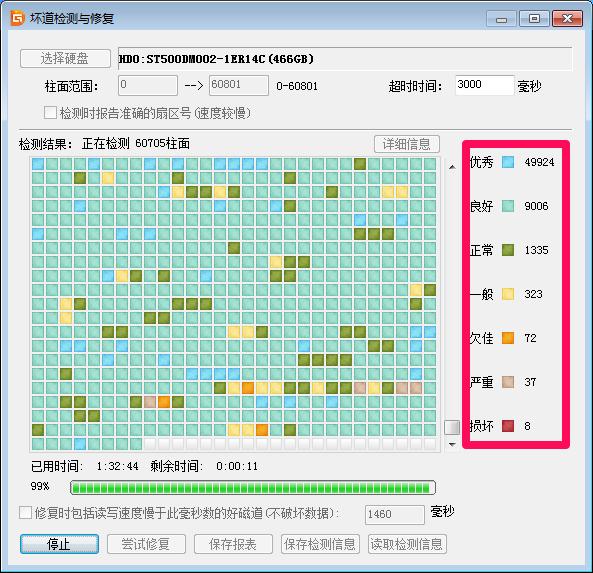The height and width of the screenshot is (573, 593).
Task: Click scroll down arrow beside the grid
Action: tap(452, 444)
